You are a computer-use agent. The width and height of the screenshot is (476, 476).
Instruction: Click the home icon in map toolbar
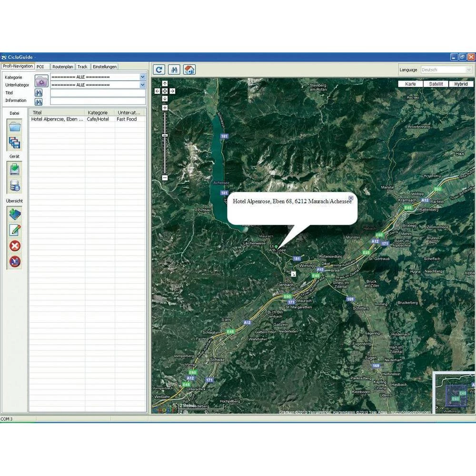coord(189,69)
